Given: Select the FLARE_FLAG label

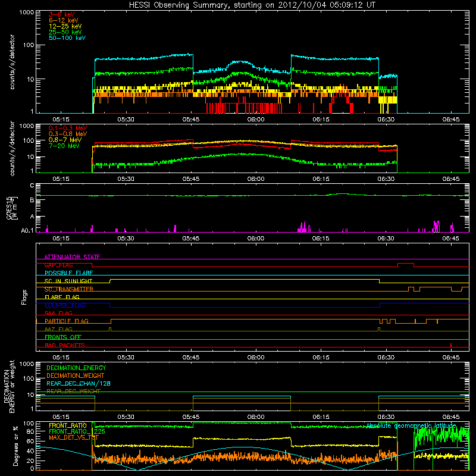Looking at the screenshot, I should coord(62,297).
